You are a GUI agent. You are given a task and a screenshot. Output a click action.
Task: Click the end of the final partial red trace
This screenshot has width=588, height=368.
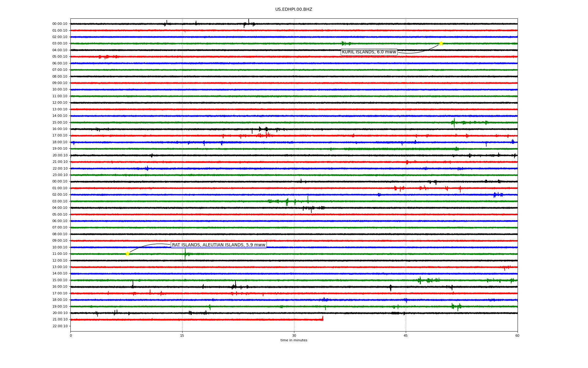click(323, 319)
